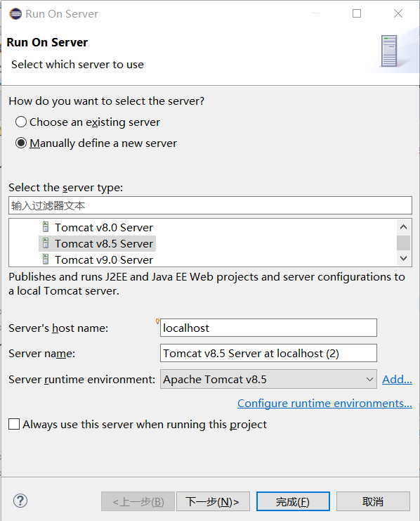Maximize the Run On Server dialog
Image resolution: width=420 pixels, height=521 pixels.
357,13
